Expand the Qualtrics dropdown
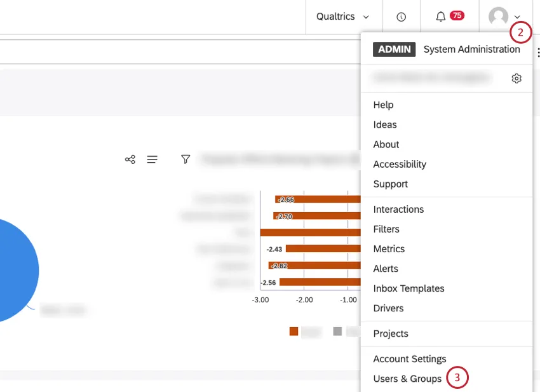The height and width of the screenshot is (392, 540). [x=343, y=16]
